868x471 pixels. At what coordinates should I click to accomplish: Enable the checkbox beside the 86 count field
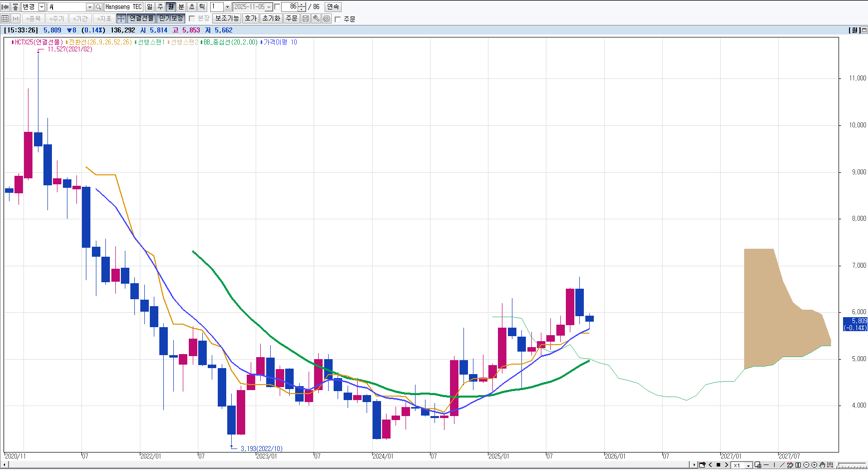[278, 7]
